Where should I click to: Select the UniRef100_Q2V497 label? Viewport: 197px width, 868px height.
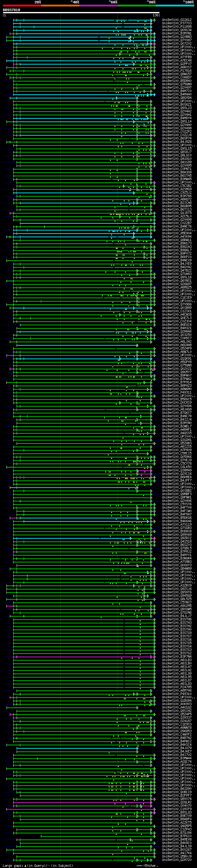(177, 88)
